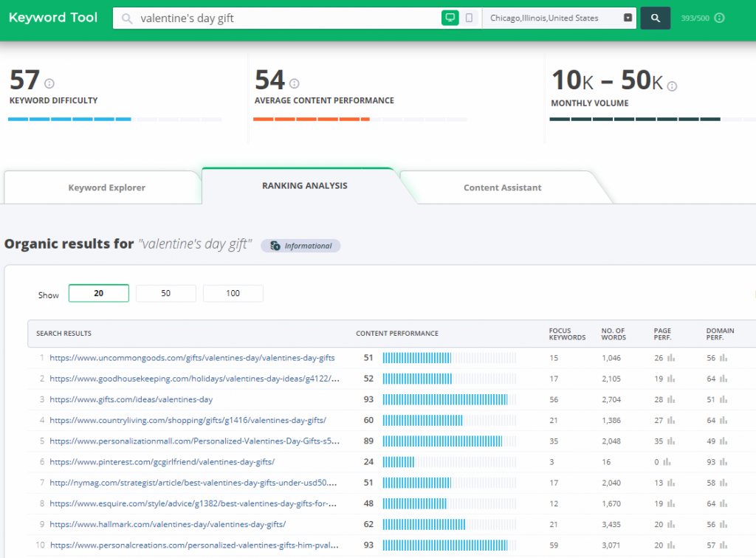Click page perf chart icon for pinterest row
Screen dimensions: 756x558
(667, 461)
